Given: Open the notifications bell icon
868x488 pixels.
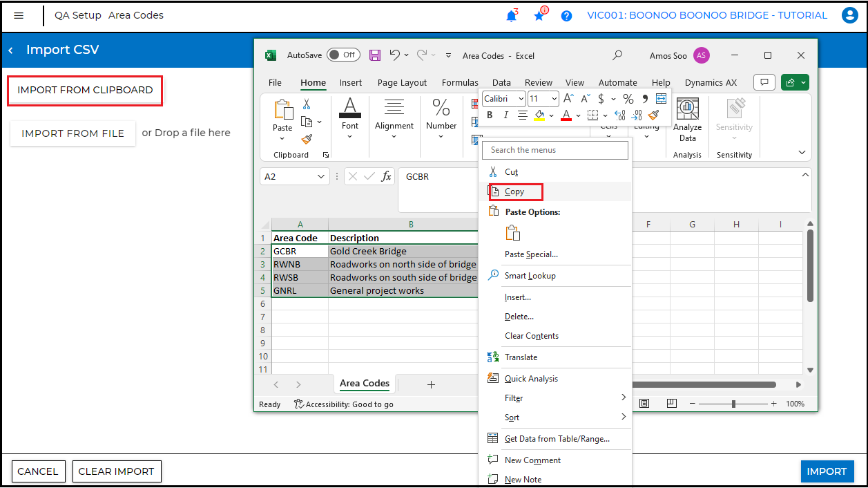Looking at the screenshot, I should pos(512,15).
